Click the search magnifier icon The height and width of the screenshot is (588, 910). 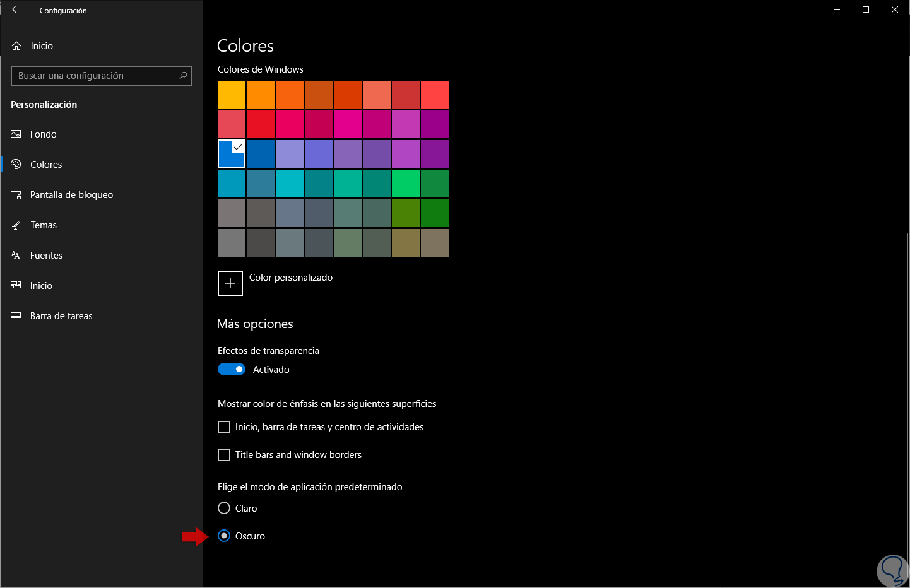[183, 76]
